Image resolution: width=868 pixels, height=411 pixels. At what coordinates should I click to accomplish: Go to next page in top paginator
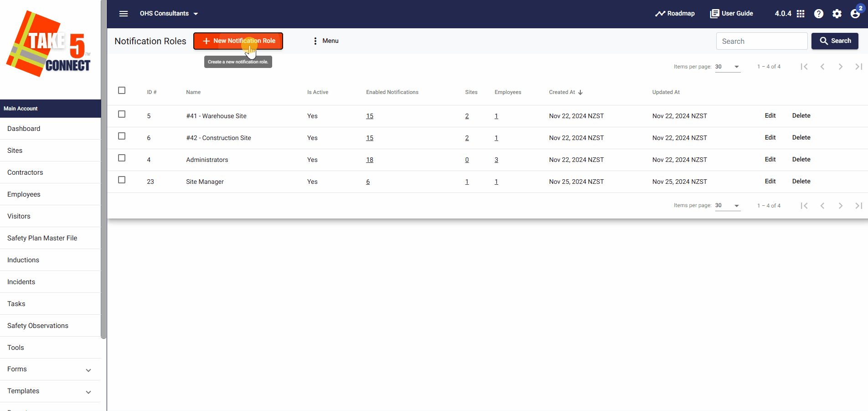click(841, 67)
